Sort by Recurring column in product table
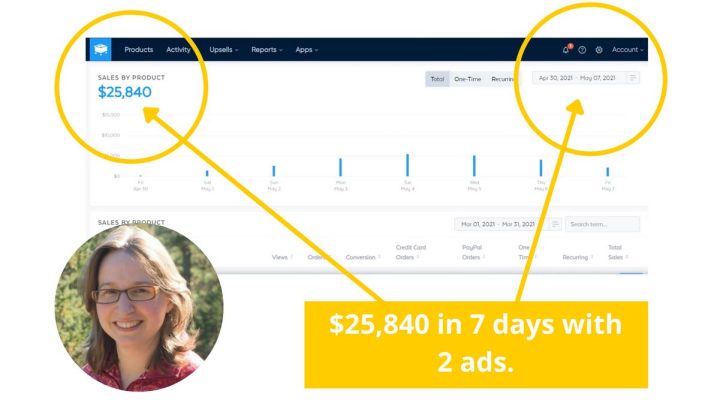The width and height of the screenshot is (723, 400). tap(577, 257)
